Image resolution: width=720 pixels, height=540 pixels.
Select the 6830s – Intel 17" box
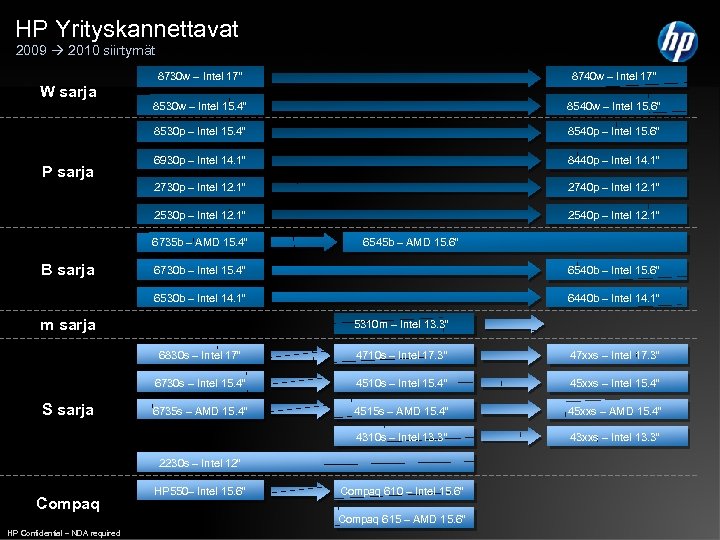click(x=200, y=354)
